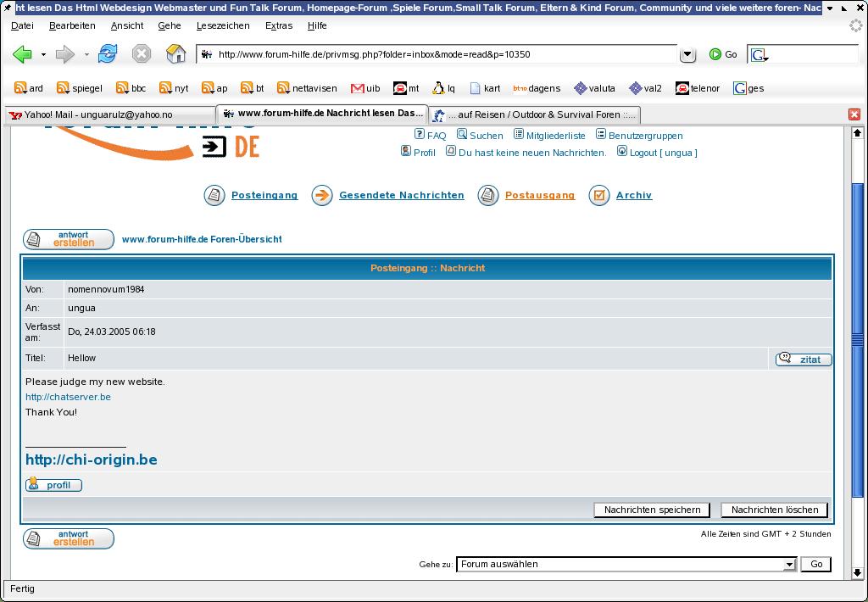Click the upper antwort erstellen button
Image resolution: width=868 pixels, height=602 pixels.
(x=69, y=239)
